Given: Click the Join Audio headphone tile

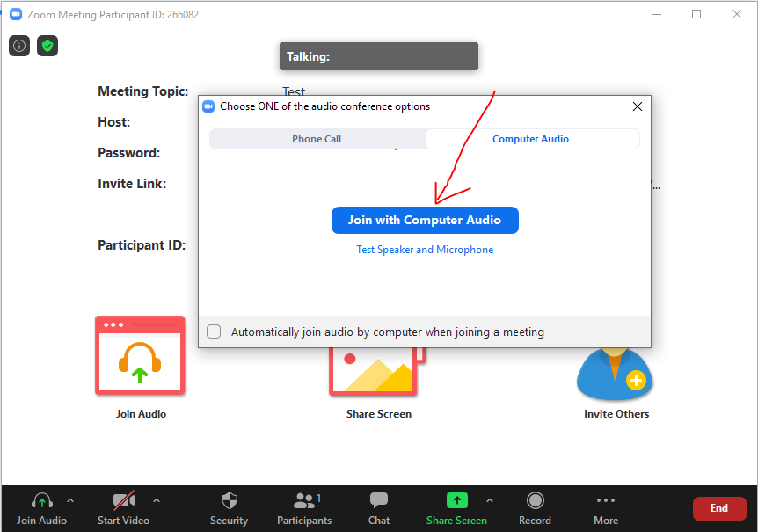Looking at the screenshot, I should click(140, 355).
